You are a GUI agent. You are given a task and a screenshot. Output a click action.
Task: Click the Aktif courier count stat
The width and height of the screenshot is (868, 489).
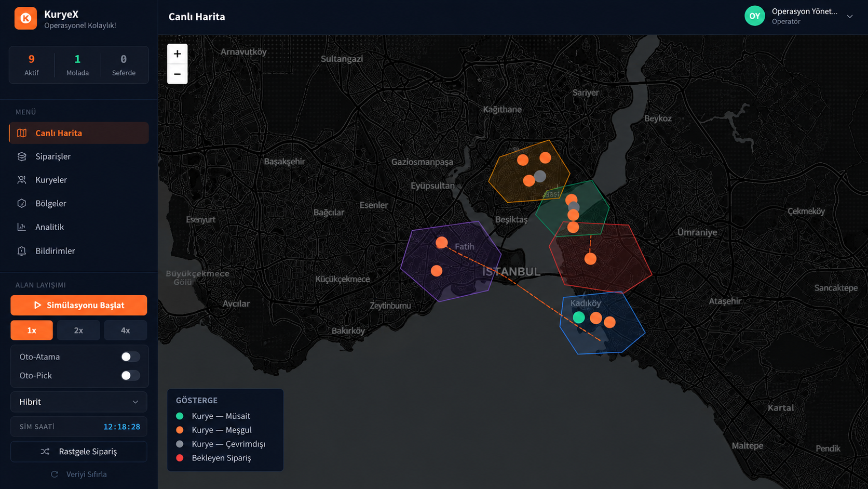point(32,65)
